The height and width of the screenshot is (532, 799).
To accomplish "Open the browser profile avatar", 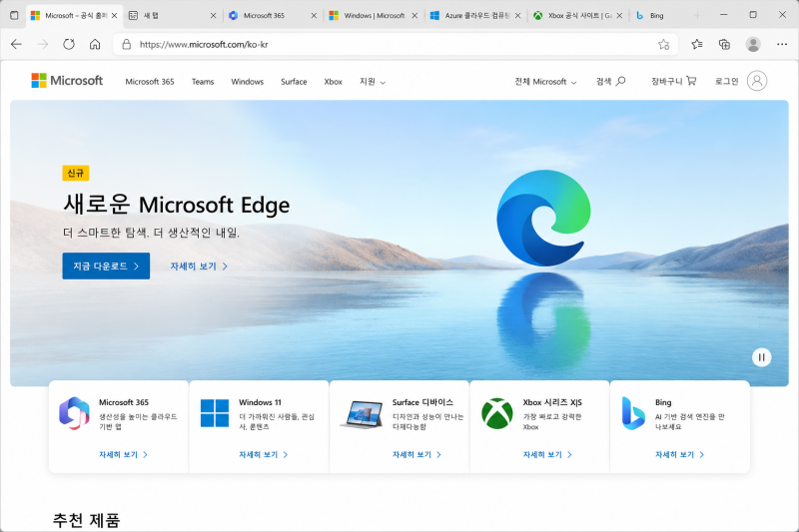I will pos(753,44).
